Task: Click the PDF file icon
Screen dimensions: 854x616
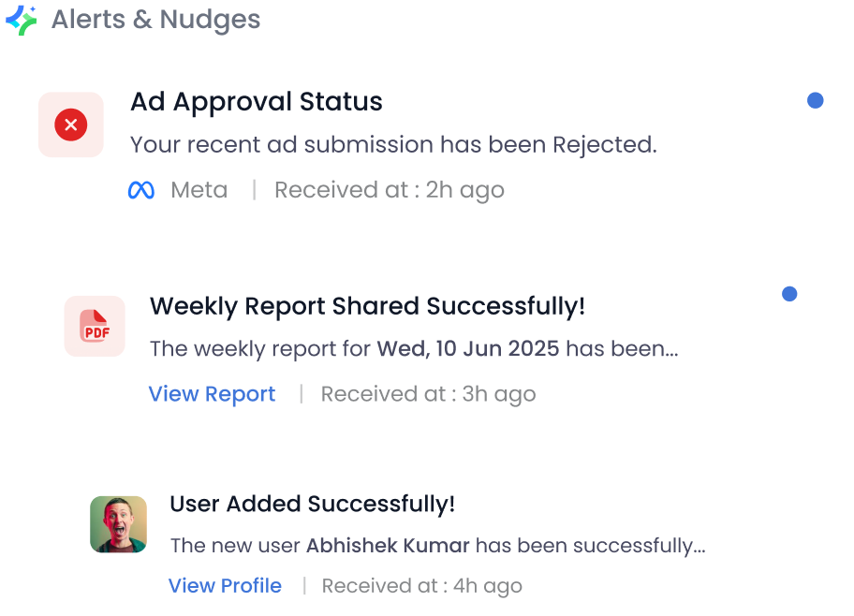Action: pos(95,327)
